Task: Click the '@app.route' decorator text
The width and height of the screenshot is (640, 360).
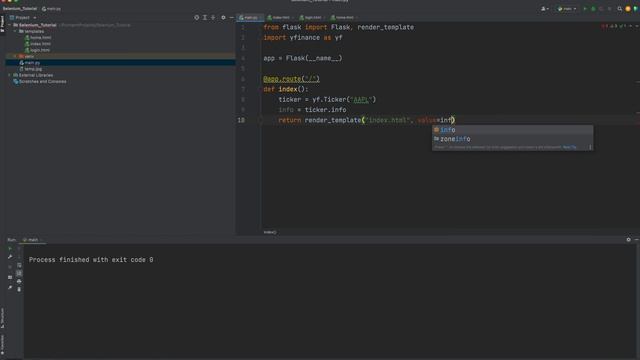Action: tap(291, 79)
